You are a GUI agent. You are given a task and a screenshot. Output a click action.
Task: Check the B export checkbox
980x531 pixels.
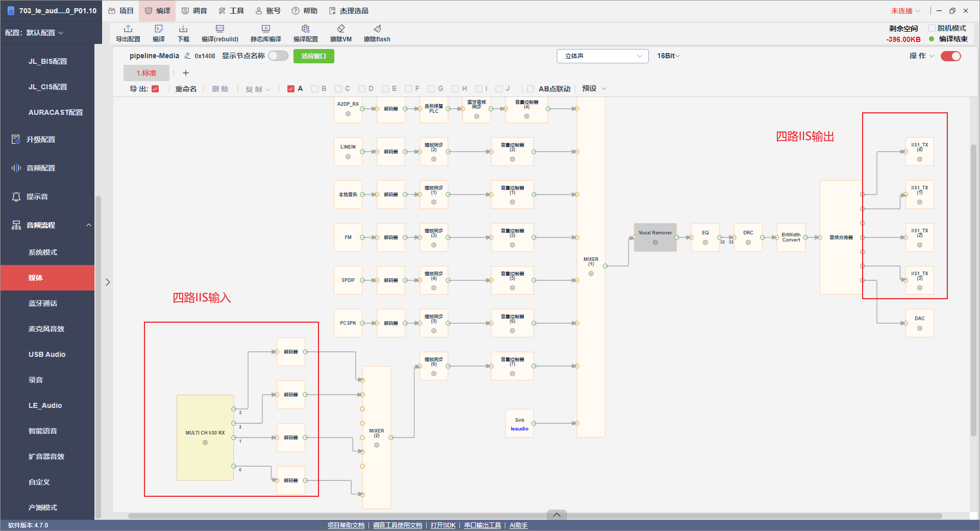(x=315, y=89)
